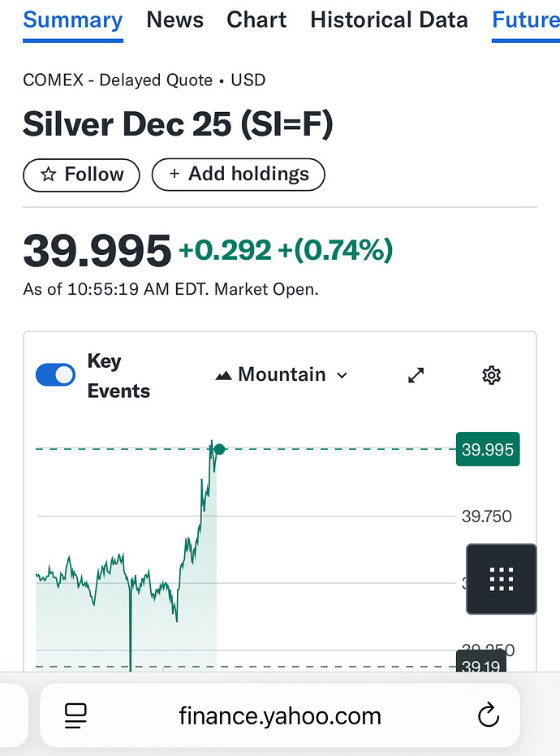This screenshot has width=560, height=756.
Task: Click the 39.19 previous close label
Action: [481, 666]
